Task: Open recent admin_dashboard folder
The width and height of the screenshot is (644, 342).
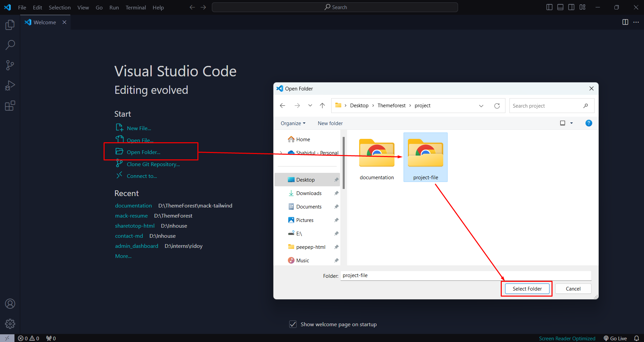Action: point(137,246)
